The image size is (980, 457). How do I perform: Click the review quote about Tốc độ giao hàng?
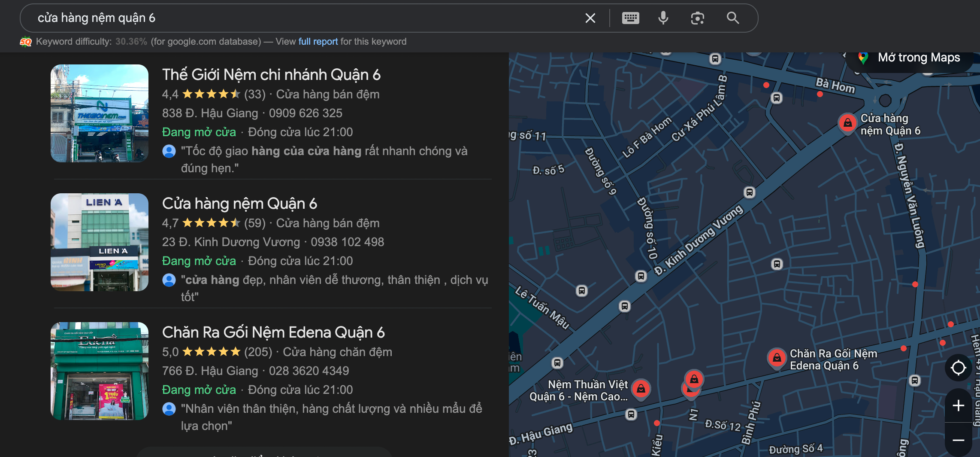click(x=324, y=160)
